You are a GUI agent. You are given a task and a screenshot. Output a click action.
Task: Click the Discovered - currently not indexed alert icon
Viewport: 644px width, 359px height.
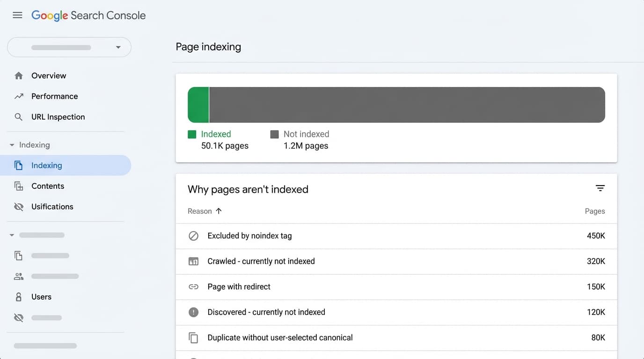point(193,312)
